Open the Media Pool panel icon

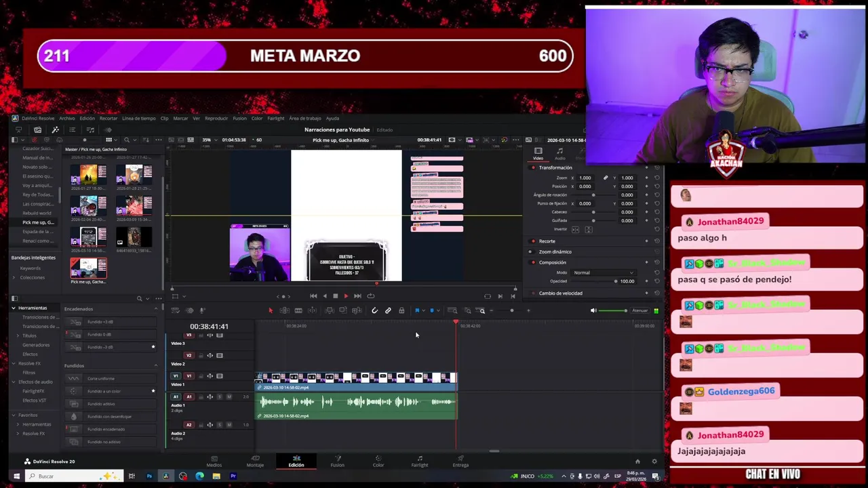[x=38, y=130]
